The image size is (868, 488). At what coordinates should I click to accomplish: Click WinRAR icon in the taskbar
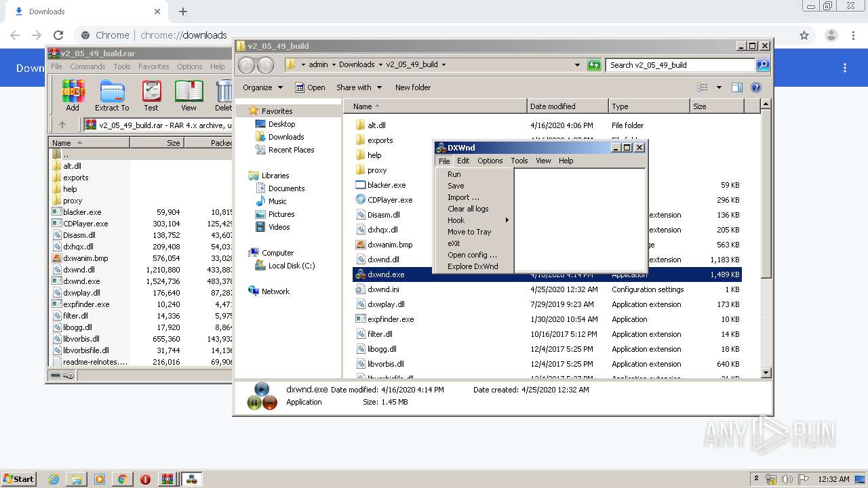tap(167, 479)
